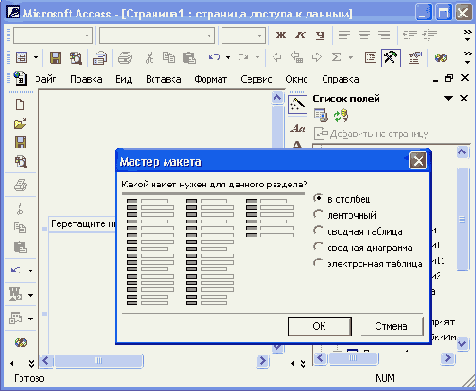Open the style combo box dropdown
The height and width of the screenshot is (391, 476).
point(88,36)
